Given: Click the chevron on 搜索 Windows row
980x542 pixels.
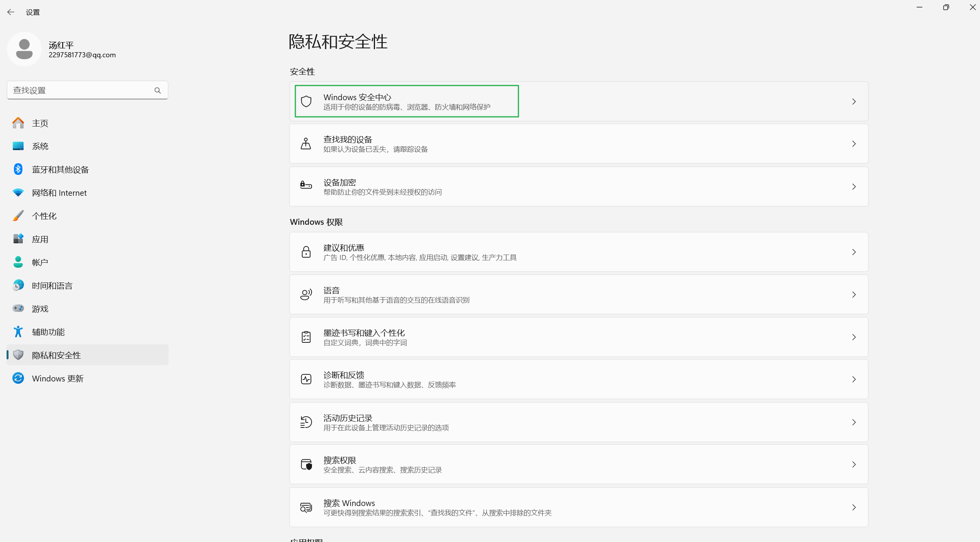Looking at the screenshot, I should pyautogui.click(x=854, y=507).
